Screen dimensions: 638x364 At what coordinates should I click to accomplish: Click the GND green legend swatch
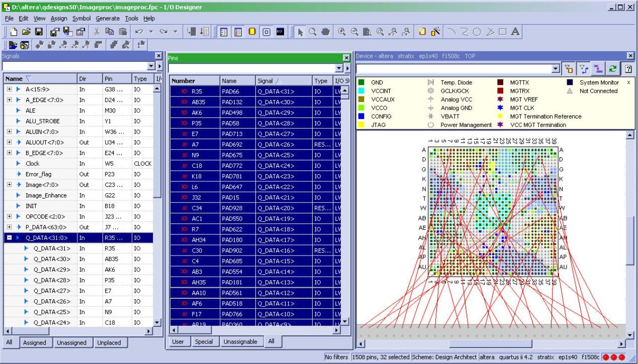coord(361,82)
